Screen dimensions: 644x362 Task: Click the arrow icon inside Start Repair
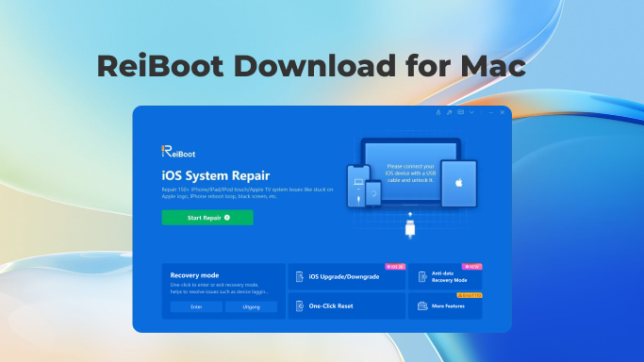tap(227, 218)
